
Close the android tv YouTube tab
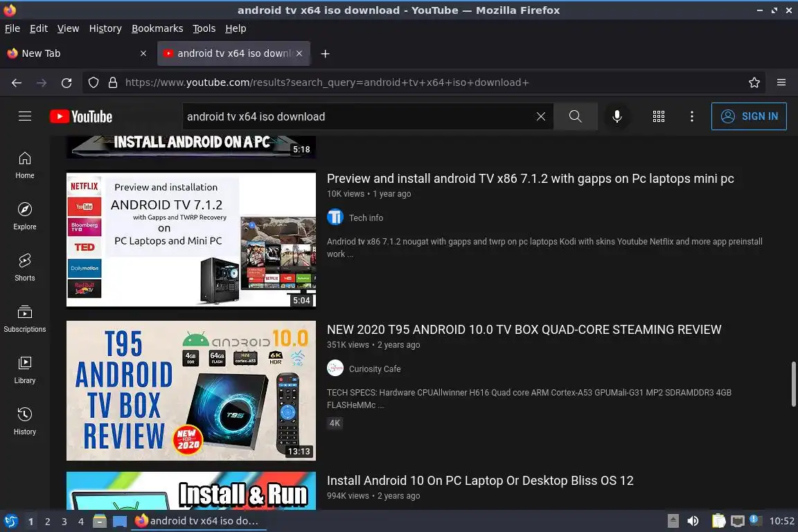click(x=299, y=53)
